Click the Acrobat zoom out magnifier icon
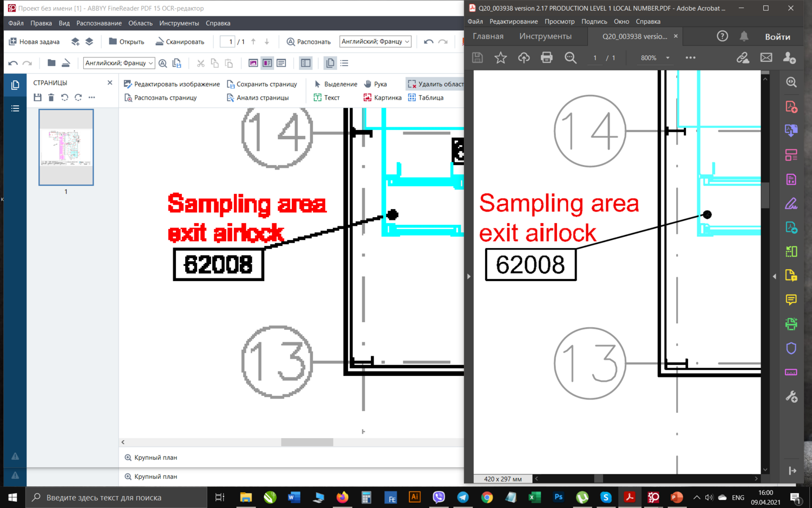This screenshot has width=812, height=508. [571, 58]
